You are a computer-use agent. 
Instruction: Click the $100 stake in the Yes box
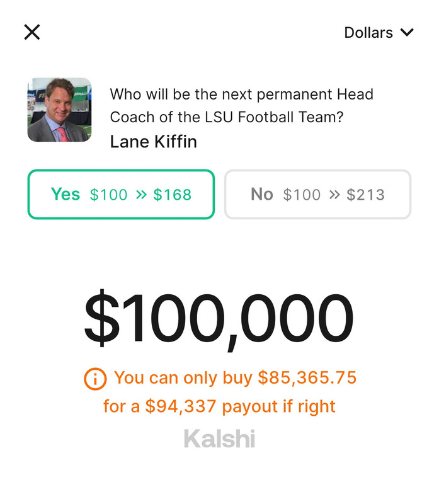coord(108,195)
